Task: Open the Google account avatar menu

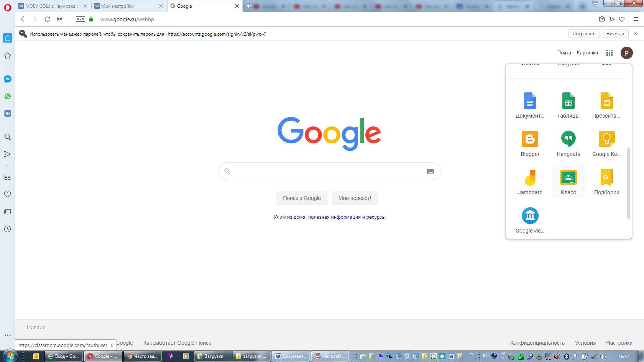Action: coord(627,53)
